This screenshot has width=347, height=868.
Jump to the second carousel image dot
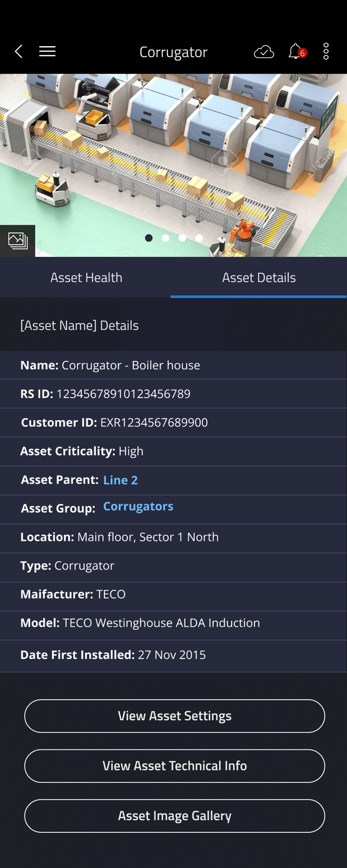click(165, 238)
